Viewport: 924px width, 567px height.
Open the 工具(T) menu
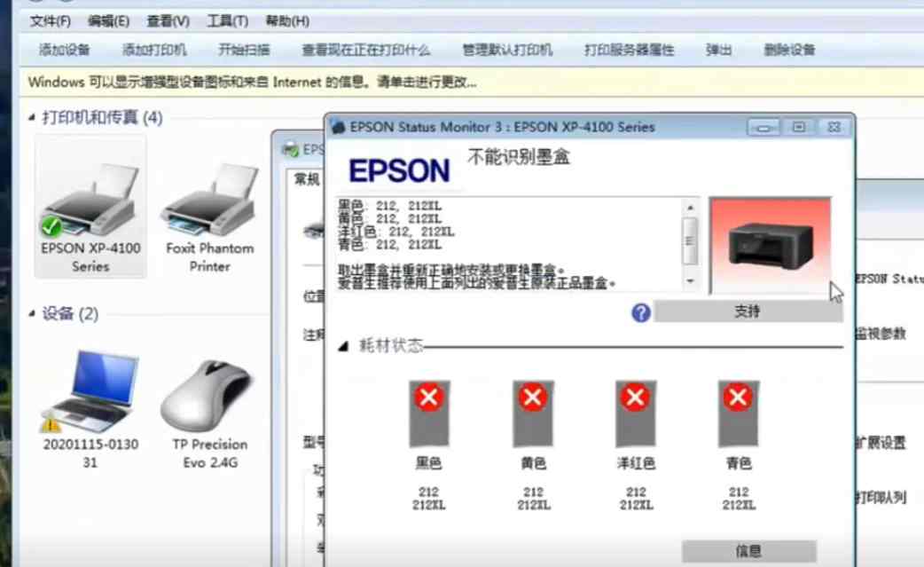(x=225, y=20)
